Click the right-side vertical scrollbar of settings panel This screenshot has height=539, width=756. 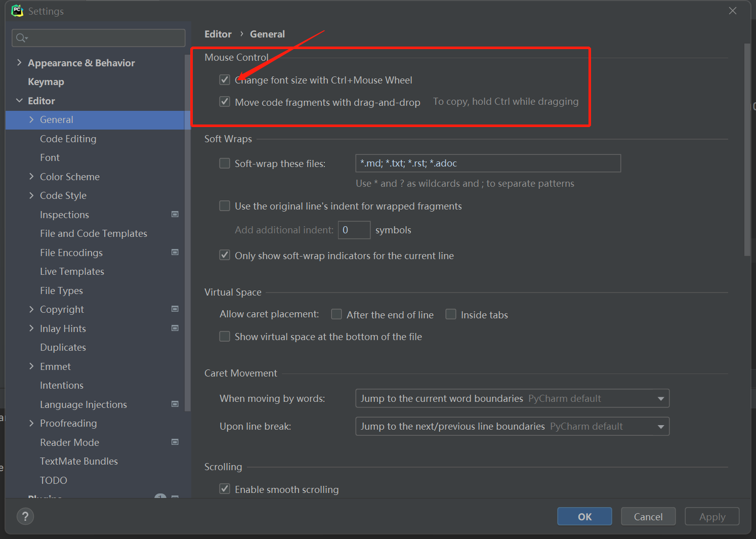pyautogui.click(x=747, y=152)
